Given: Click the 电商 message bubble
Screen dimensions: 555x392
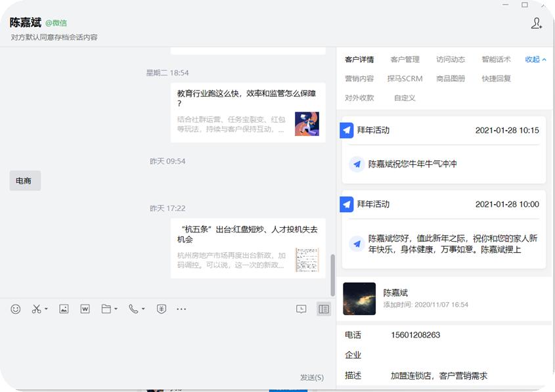Looking at the screenshot, I should (x=25, y=181).
